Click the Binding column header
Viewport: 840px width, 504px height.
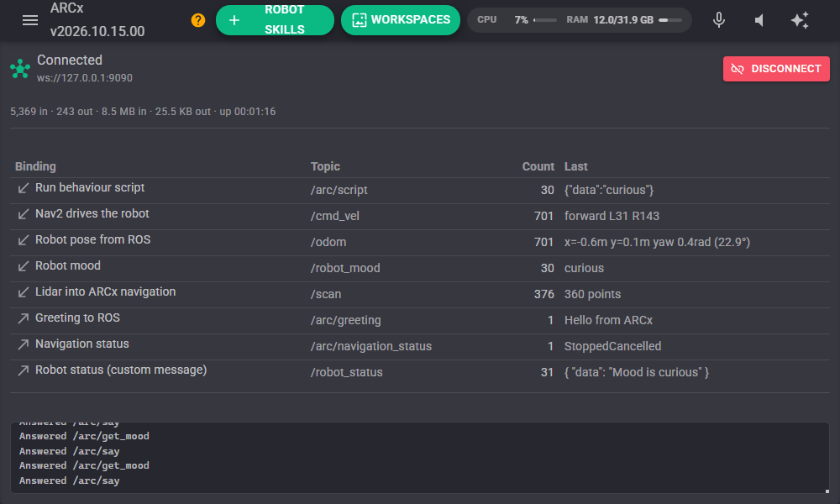point(35,166)
